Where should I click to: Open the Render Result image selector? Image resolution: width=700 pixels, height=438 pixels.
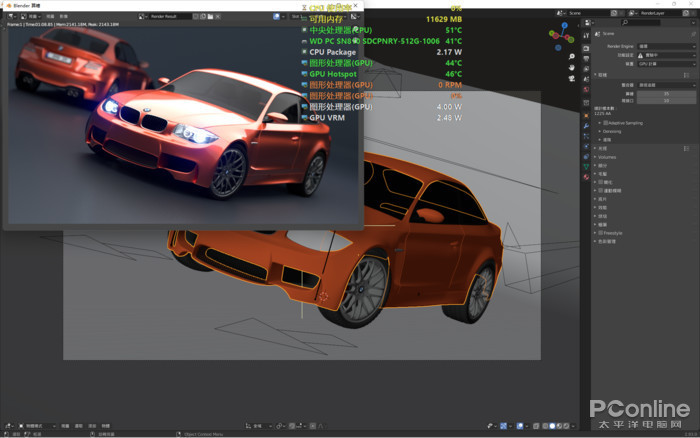(141, 17)
